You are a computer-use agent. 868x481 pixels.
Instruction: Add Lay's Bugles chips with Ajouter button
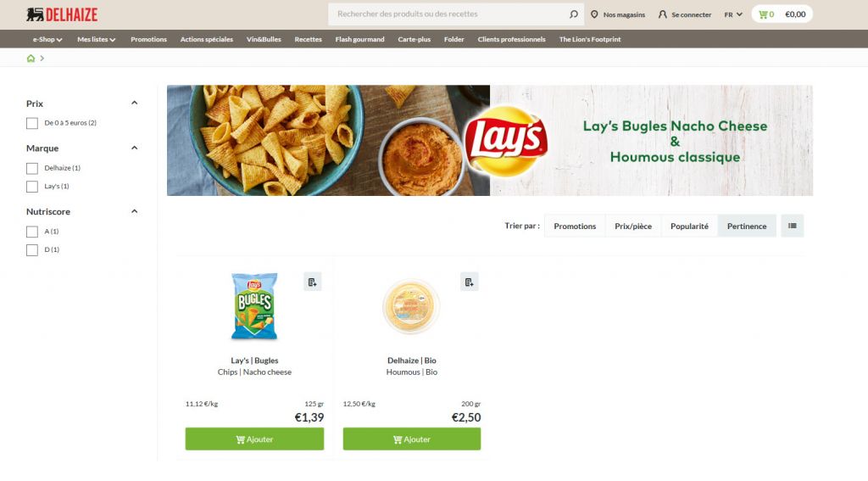tap(254, 439)
